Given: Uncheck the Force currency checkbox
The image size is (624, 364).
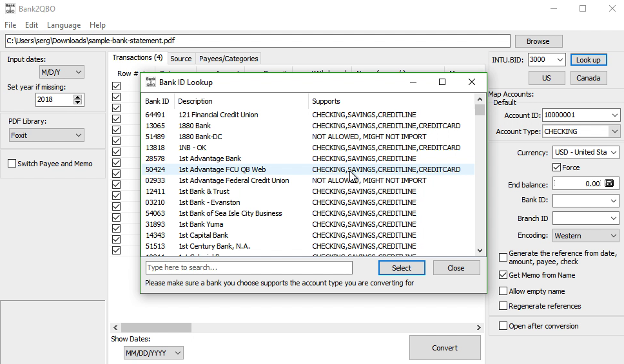Looking at the screenshot, I should tap(557, 168).
